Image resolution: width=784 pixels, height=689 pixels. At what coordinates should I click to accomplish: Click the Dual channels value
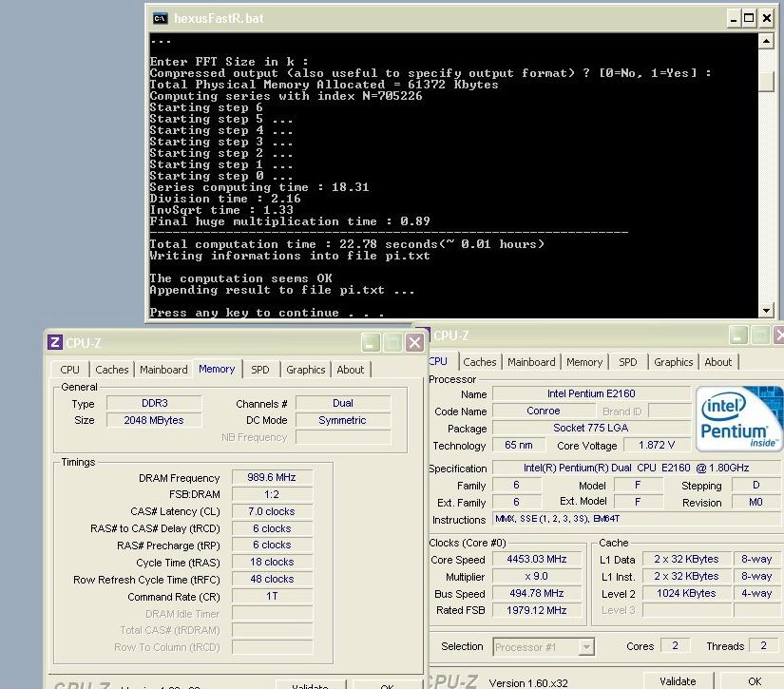(343, 403)
